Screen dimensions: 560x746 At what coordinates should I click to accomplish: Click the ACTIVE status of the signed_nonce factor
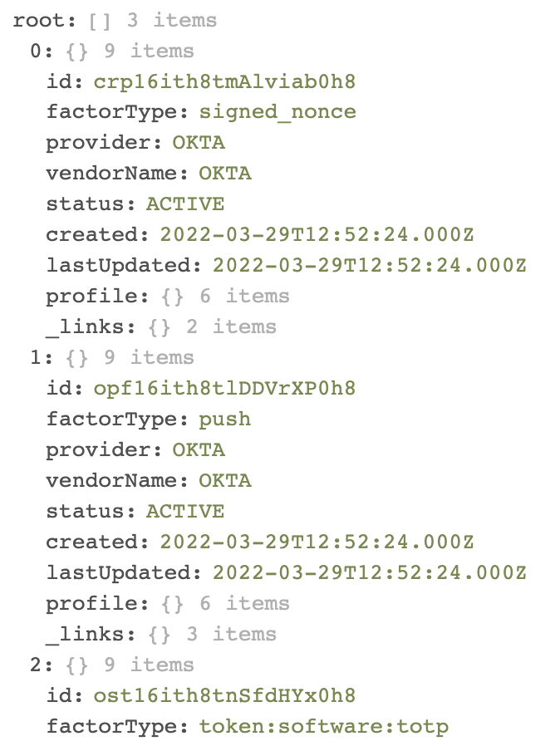pyautogui.click(x=185, y=204)
